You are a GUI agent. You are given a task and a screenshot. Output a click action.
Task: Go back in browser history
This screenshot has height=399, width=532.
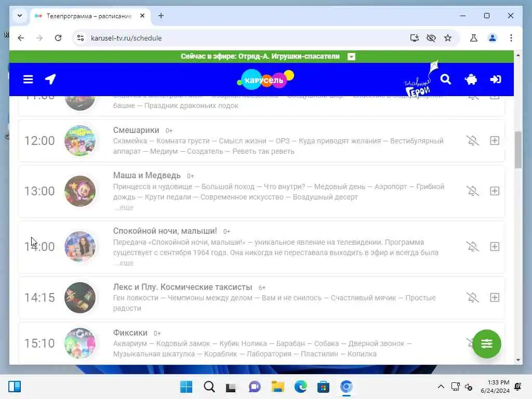click(x=21, y=38)
